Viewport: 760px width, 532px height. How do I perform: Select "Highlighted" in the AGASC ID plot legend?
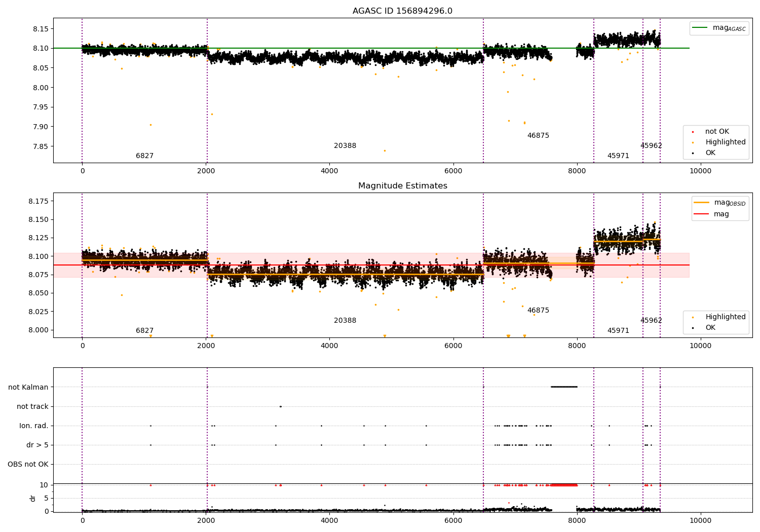click(x=726, y=142)
